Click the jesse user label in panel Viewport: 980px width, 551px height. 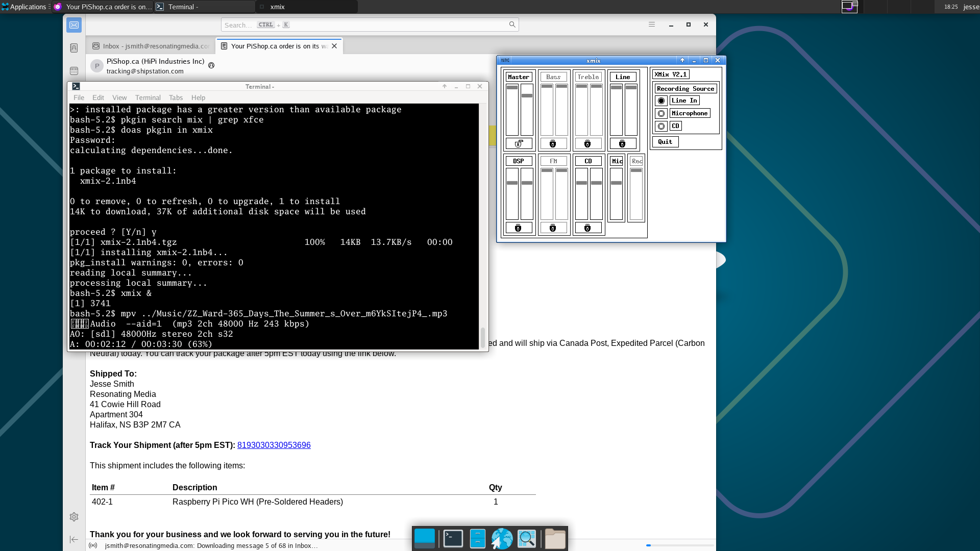[971, 7]
